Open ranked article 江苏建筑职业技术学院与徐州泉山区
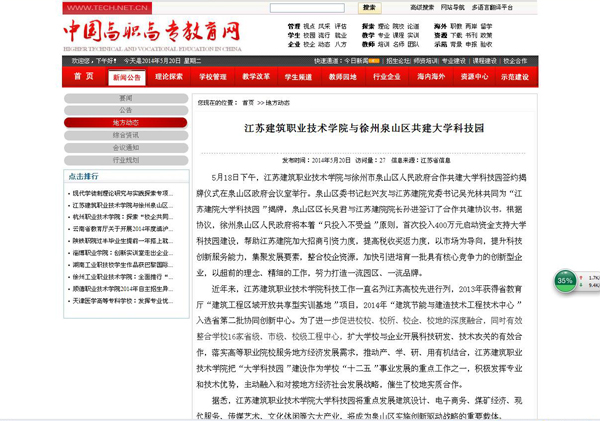This screenshot has height=421, width=600. tap(123, 205)
